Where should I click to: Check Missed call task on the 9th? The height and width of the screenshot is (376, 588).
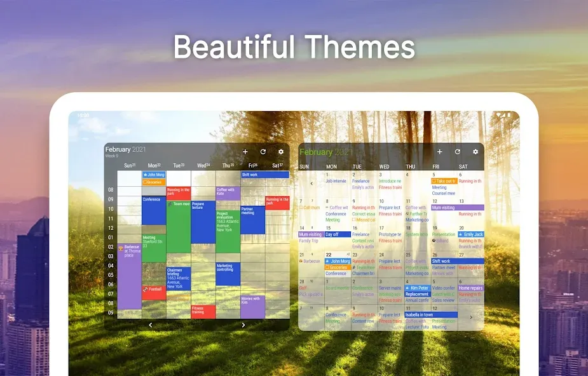(x=364, y=220)
